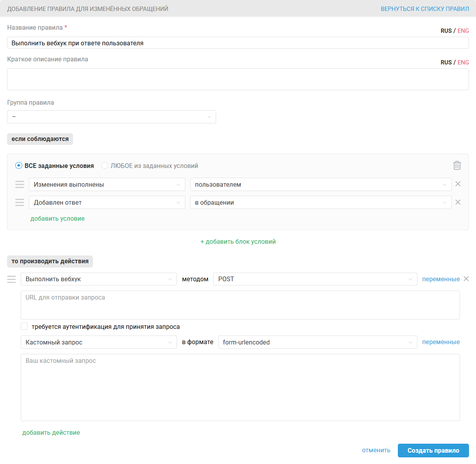Screen dimensions: 476x464
Task: Select 'ВСЕ заданные условия' radio option
Action: [19, 166]
